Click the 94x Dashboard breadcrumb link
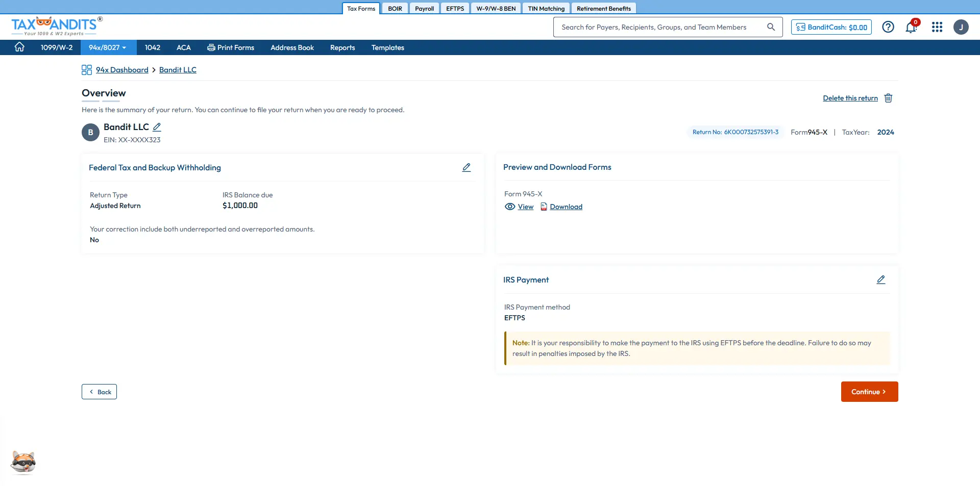This screenshot has height=486, width=980. (x=122, y=70)
